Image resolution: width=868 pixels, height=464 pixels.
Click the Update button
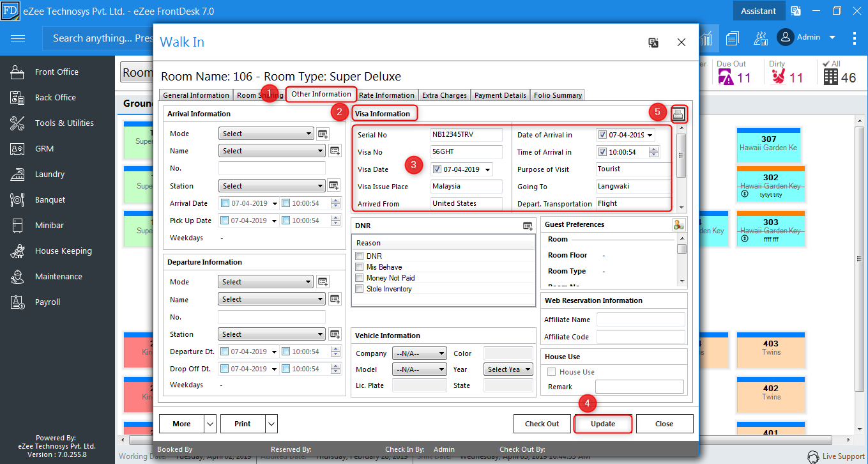[603, 424]
